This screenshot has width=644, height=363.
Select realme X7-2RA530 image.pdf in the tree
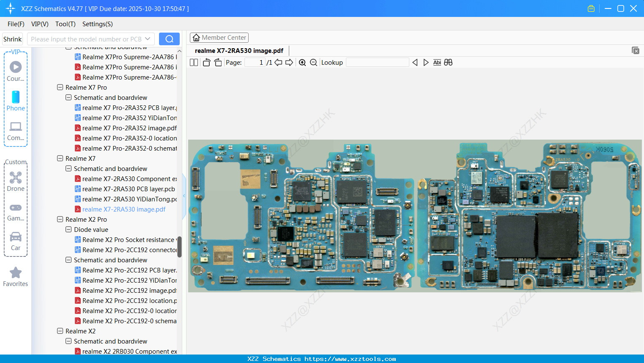click(x=120, y=209)
